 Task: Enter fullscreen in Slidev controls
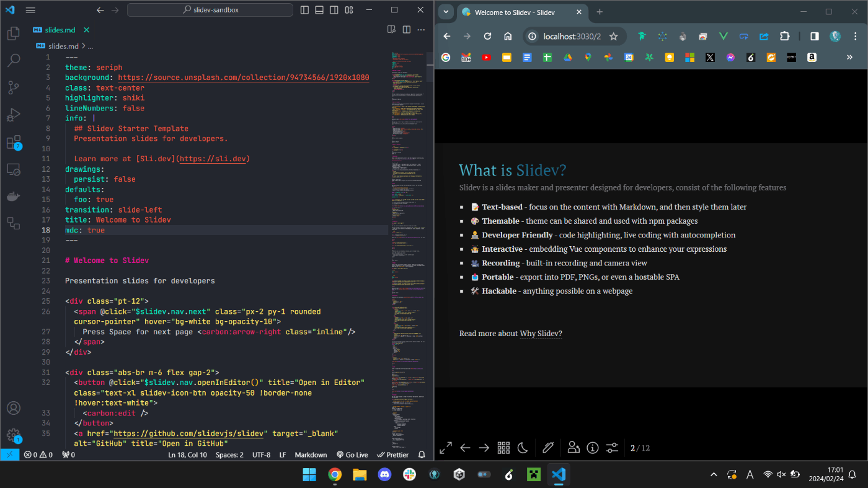446,448
